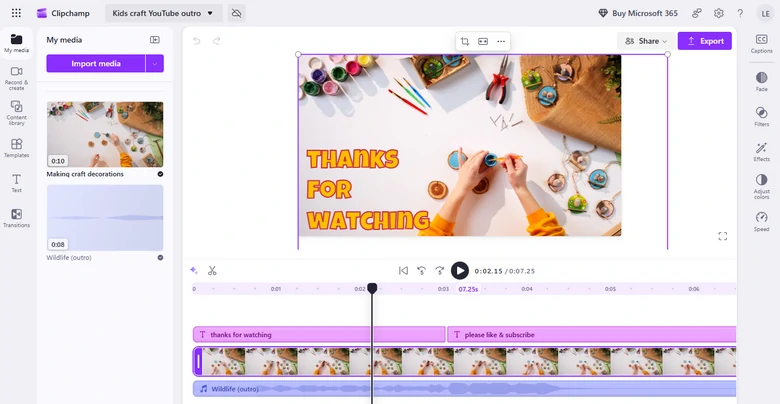The width and height of the screenshot is (780, 404).
Task: Select please like & subscribe text clip
Action: tap(591, 334)
